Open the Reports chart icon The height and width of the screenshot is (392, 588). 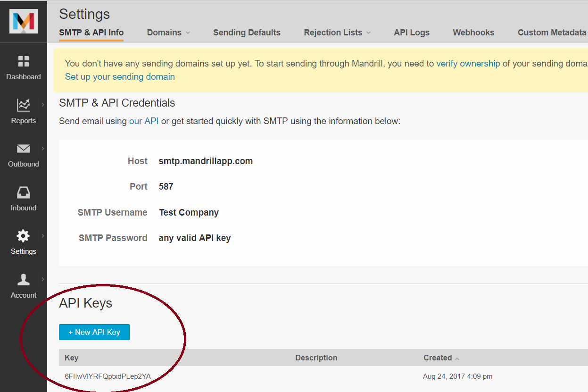click(x=24, y=105)
